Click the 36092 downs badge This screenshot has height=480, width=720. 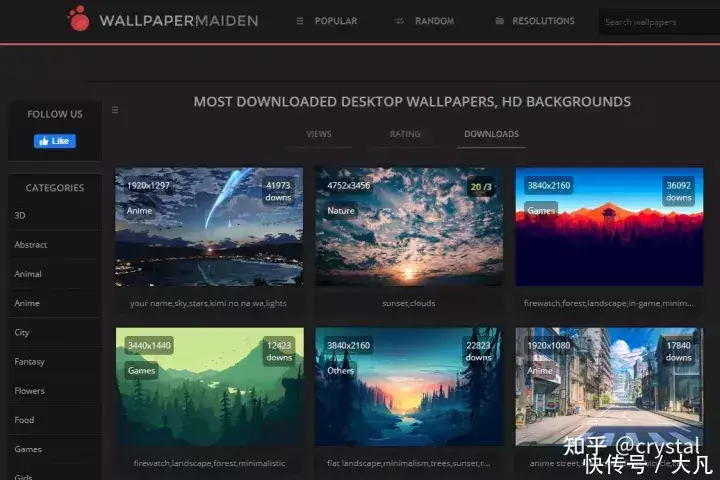pyautogui.click(x=679, y=191)
